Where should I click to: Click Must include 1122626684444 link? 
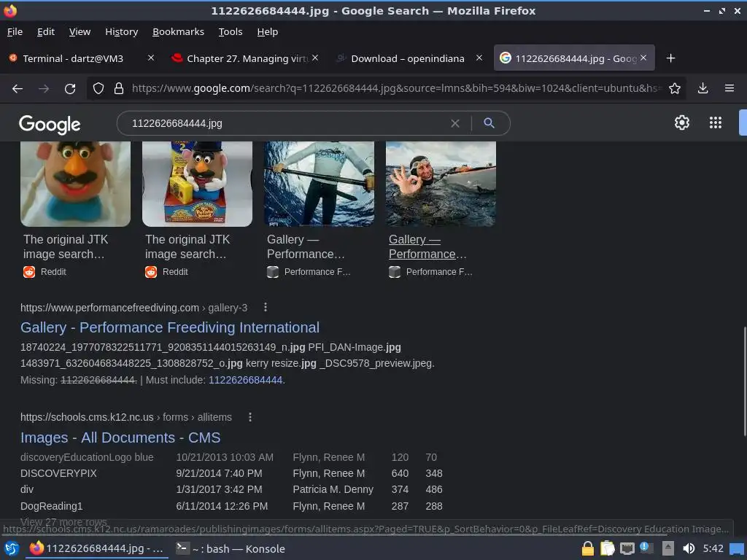(x=245, y=380)
